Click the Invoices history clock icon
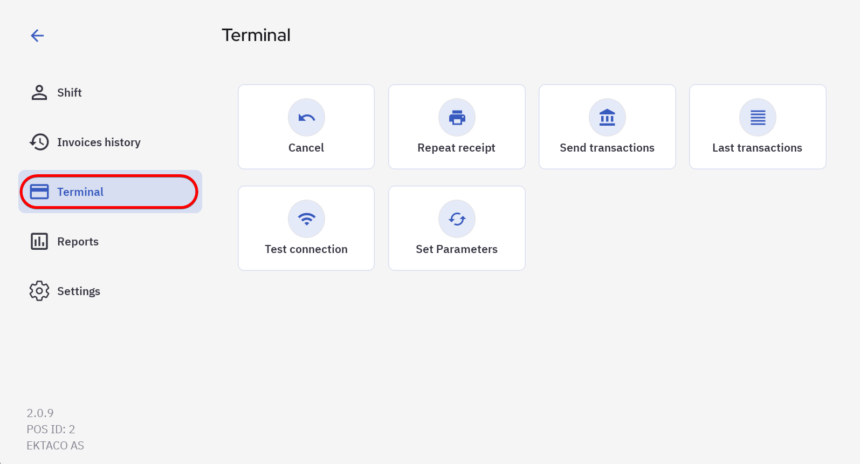The width and height of the screenshot is (860, 464). coord(39,142)
